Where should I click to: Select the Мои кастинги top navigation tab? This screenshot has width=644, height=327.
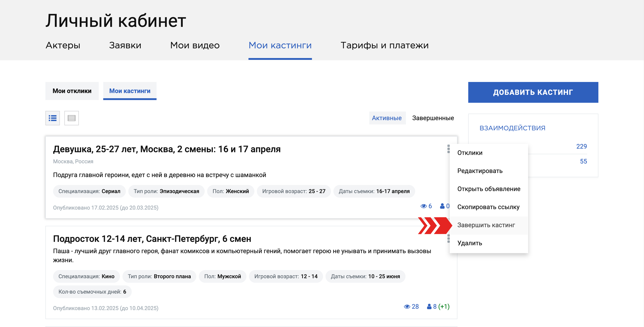(x=280, y=45)
